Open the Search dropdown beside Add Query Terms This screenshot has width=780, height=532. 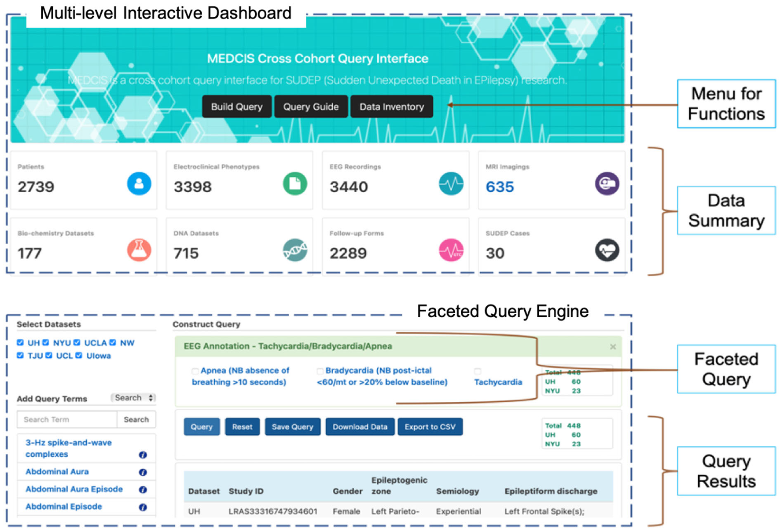click(133, 398)
